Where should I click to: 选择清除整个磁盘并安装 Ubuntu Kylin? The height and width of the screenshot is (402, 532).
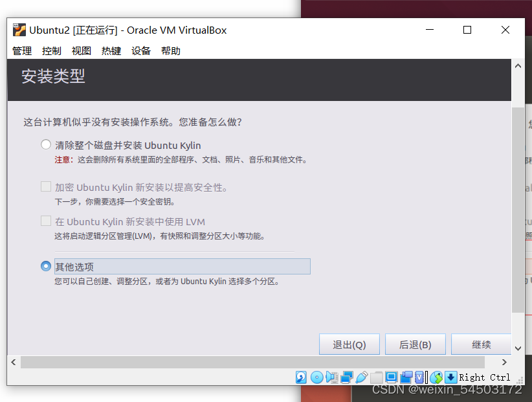click(46, 144)
